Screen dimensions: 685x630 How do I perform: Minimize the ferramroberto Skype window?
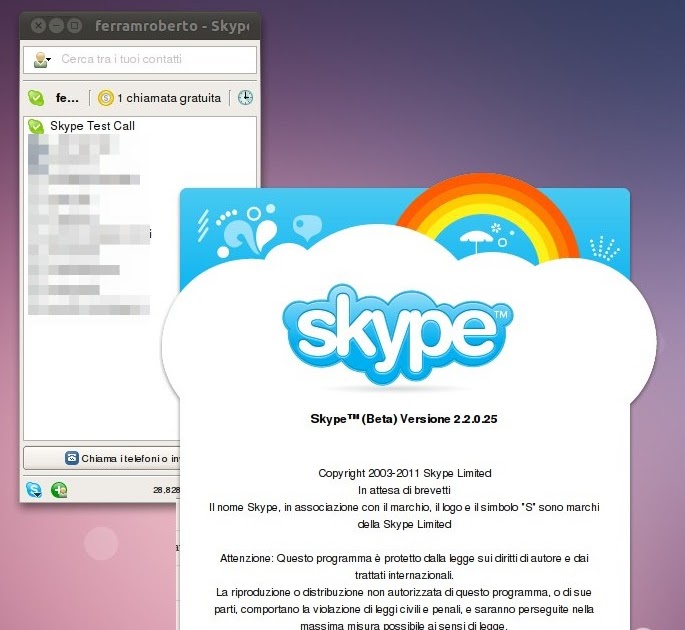(56, 26)
